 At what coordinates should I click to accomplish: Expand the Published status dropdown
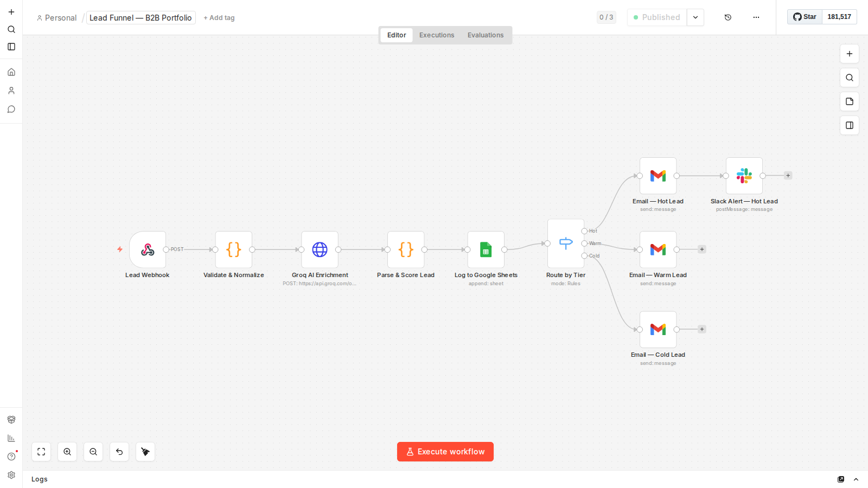pos(695,17)
